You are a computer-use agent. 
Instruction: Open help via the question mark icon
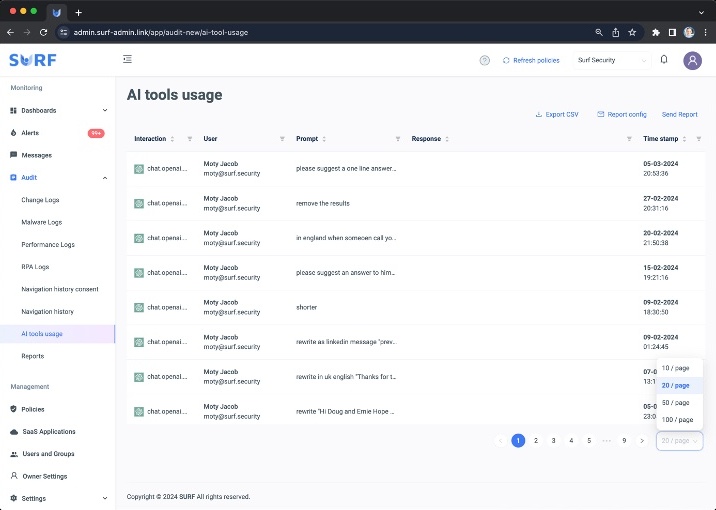click(484, 60)
